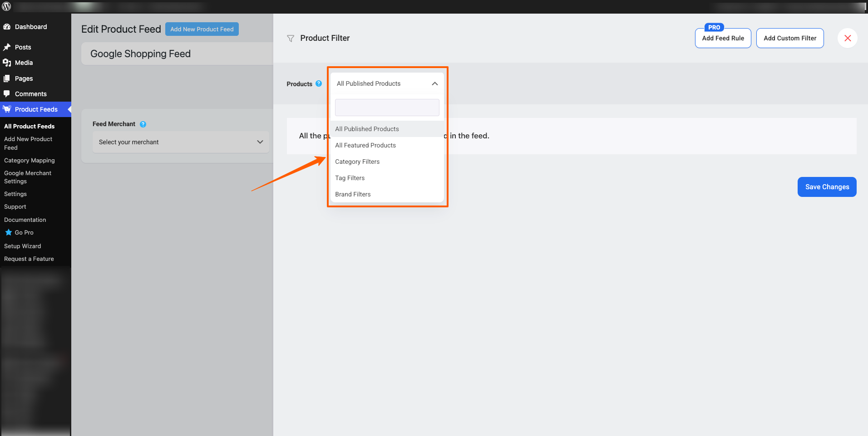Click the Add Custom Filter button

coord(789,38)
